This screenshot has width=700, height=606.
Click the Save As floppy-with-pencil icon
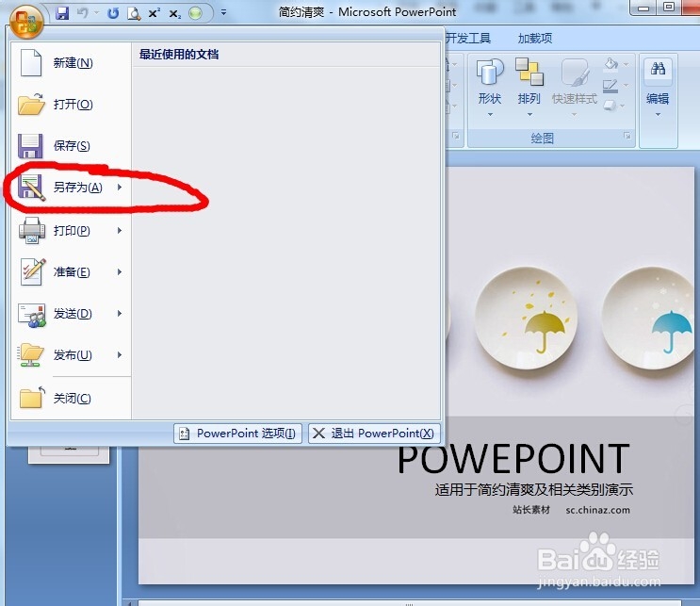tap(31, 188)
